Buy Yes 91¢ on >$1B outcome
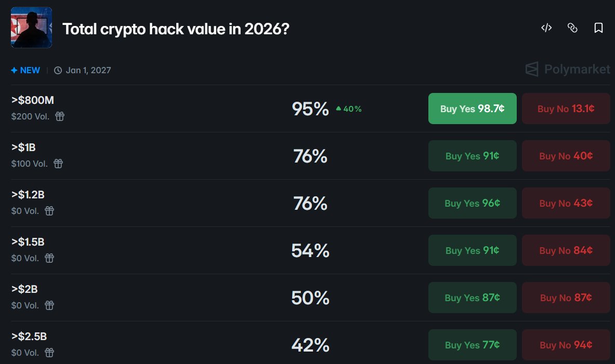 click(472, 156)
